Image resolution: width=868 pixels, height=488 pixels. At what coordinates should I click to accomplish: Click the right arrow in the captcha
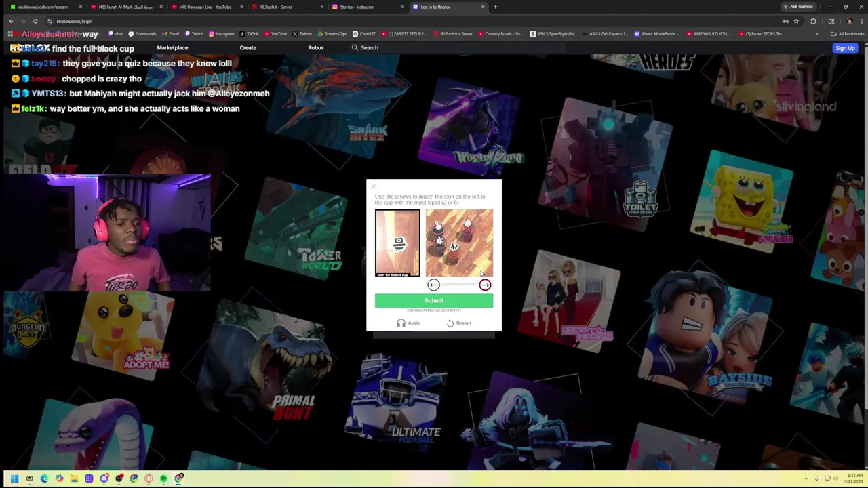485,285
